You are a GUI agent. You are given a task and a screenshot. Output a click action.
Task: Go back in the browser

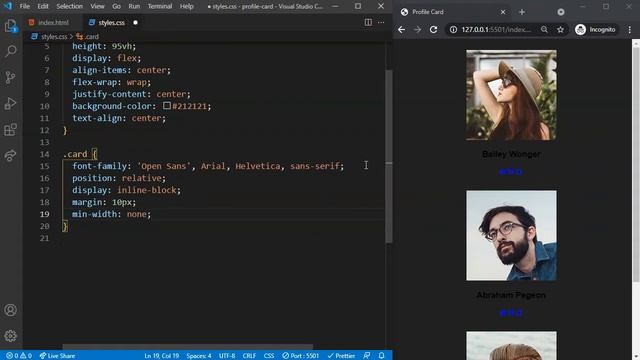coord(402,29)
